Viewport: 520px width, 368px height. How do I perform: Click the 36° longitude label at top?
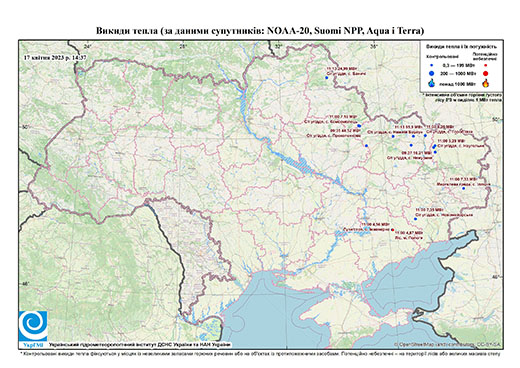pos(374,46)
